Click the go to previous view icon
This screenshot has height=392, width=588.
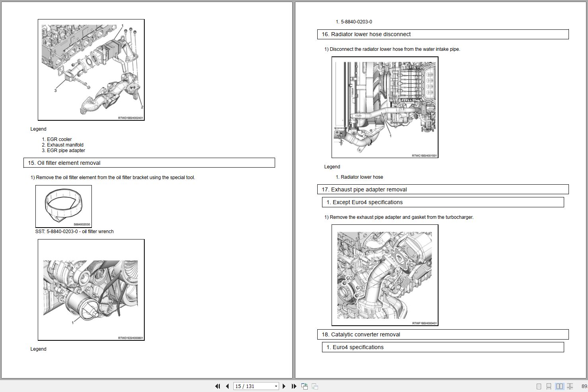coord(305,386)
